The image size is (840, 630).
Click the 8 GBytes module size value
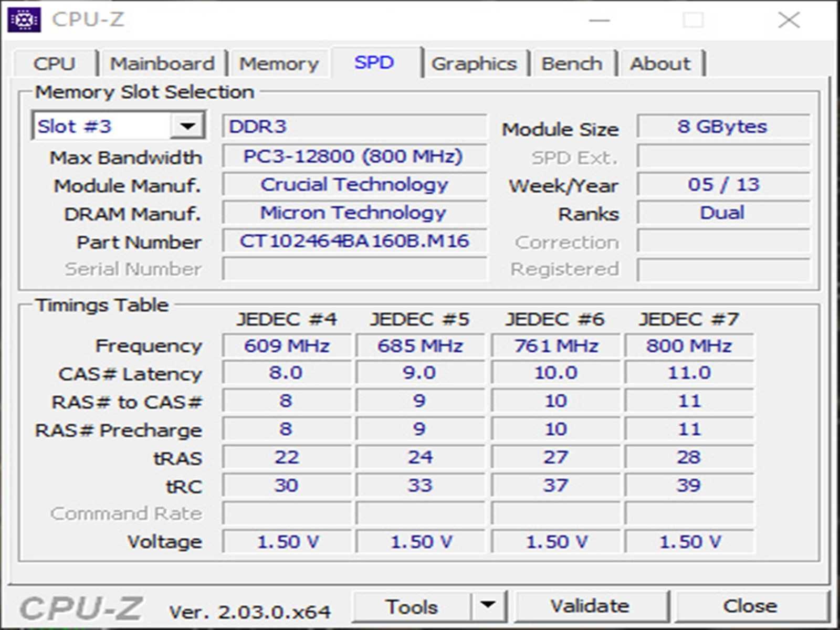(723, 127)
